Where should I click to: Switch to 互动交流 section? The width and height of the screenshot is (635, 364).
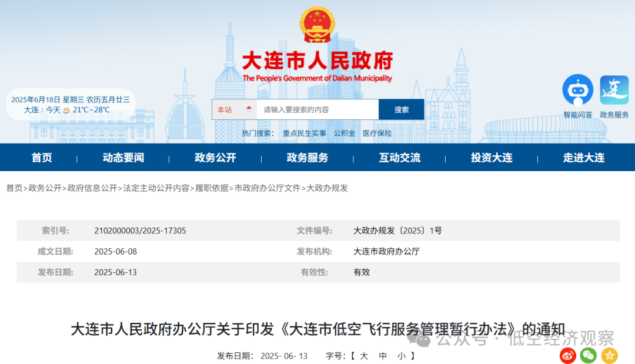click(x=399, y=157)
